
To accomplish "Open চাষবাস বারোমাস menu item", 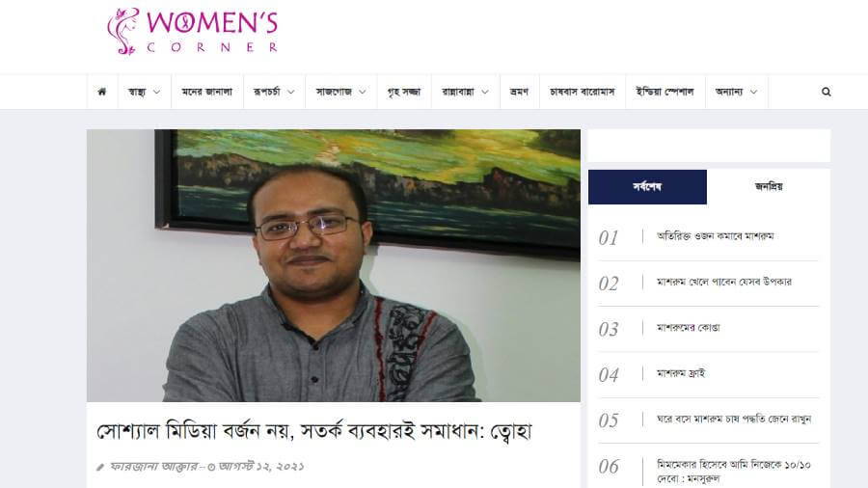I will [x=583, y=92].
